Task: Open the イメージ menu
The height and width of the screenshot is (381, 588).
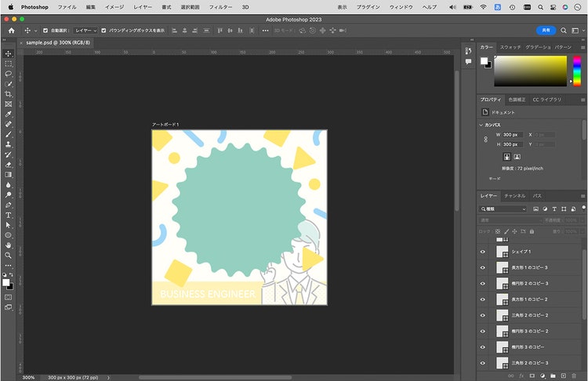Action: (114, 7)
